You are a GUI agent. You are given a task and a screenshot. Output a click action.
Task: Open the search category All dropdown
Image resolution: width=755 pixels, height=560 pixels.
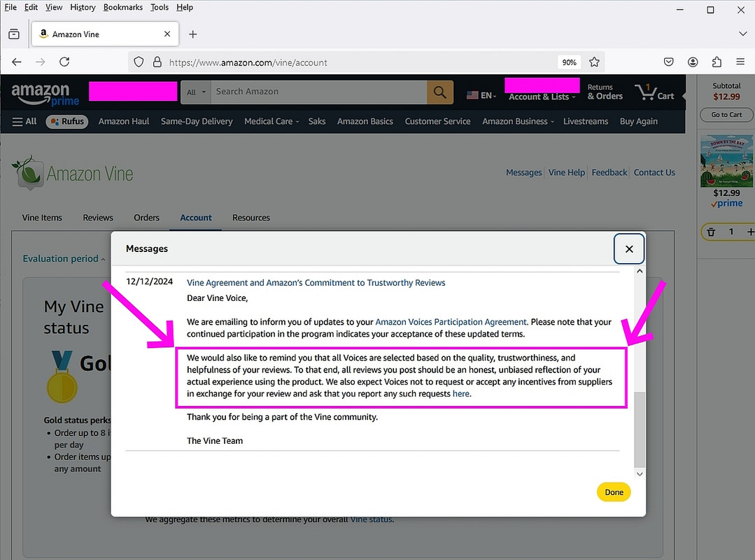point(195,92)
